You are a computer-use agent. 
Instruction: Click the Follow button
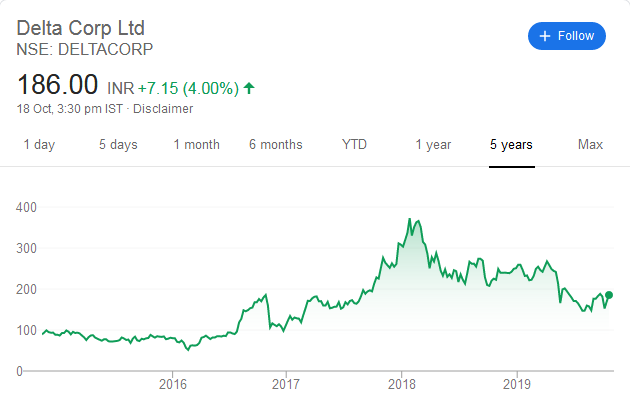(567, 36)
